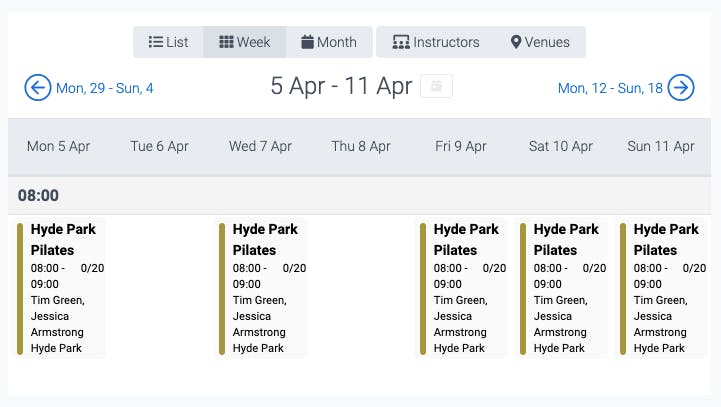Filter the schedule by Venues

coord(540,42)
